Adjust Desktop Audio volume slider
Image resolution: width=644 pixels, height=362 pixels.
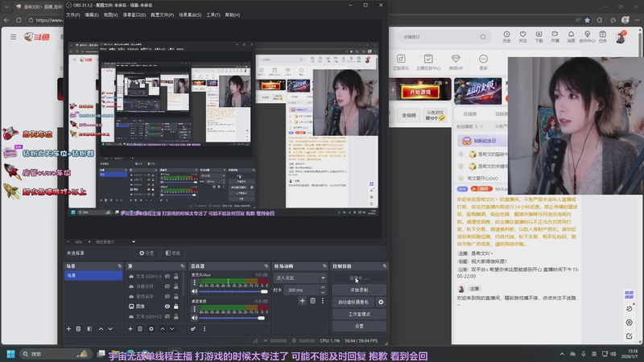point(233,318)
